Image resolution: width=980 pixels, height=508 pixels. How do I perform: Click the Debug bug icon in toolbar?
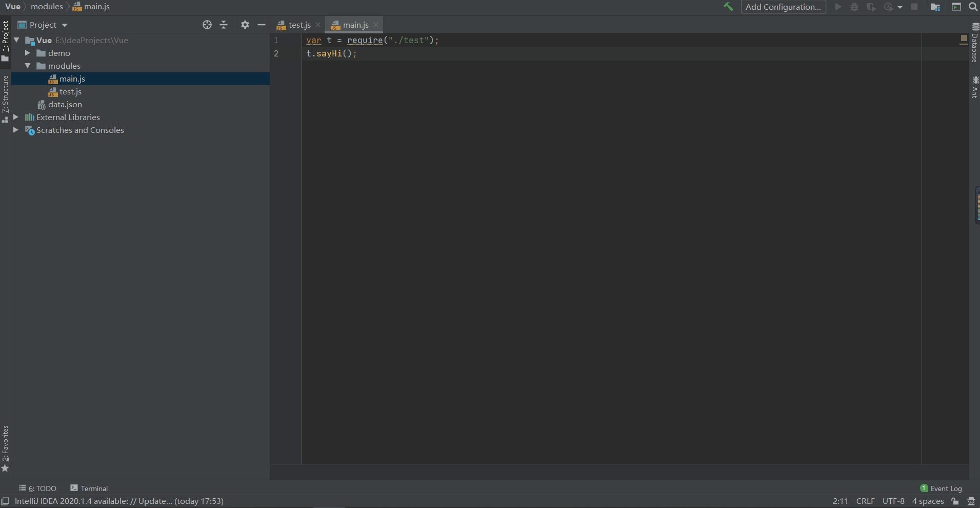coord(854,7)
